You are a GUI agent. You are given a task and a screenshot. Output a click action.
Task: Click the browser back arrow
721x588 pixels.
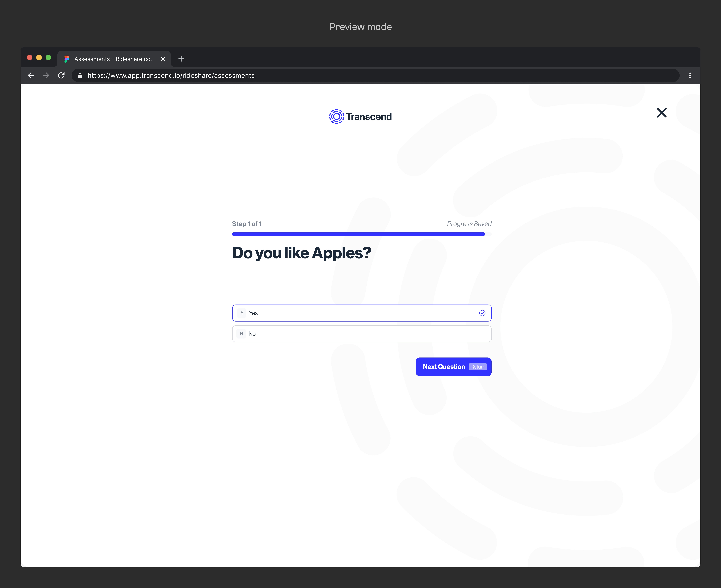[31, 75]
